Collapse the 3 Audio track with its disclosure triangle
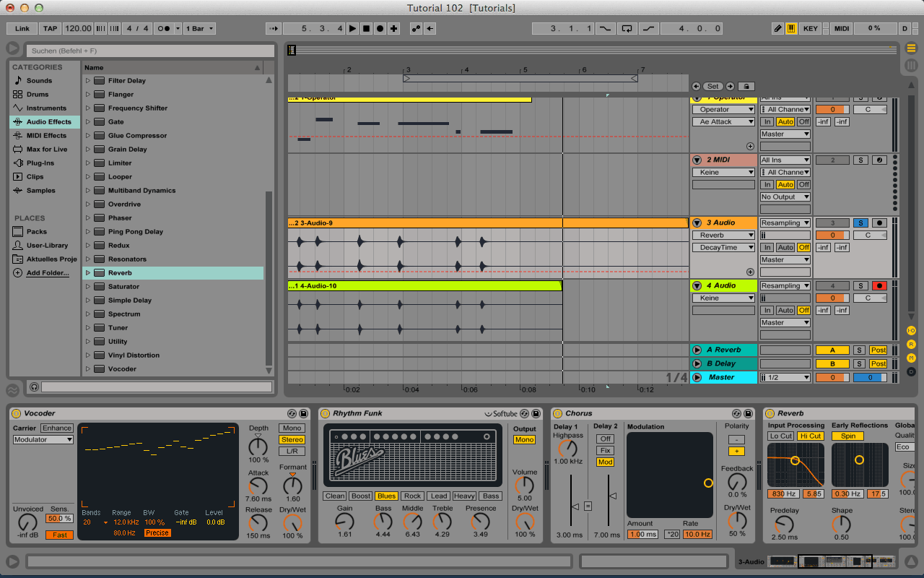The image size is (924, 578). (697, 223)
